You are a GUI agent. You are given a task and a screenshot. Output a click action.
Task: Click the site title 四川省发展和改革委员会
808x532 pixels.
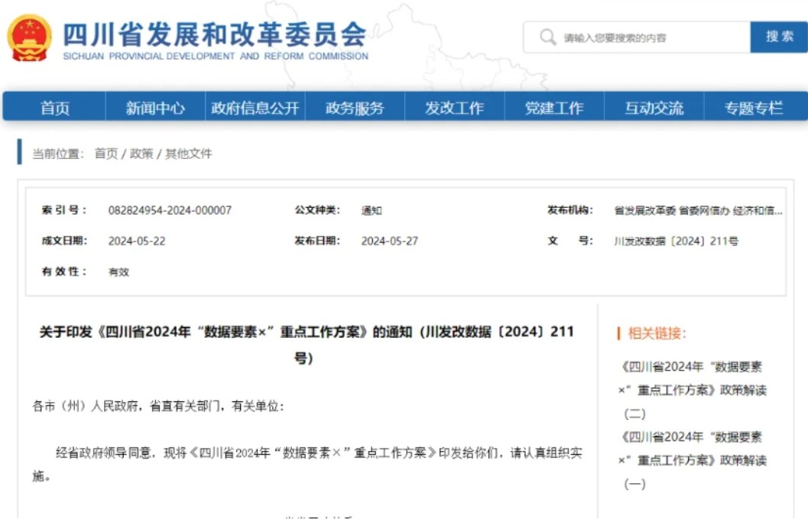coord(214,34)
